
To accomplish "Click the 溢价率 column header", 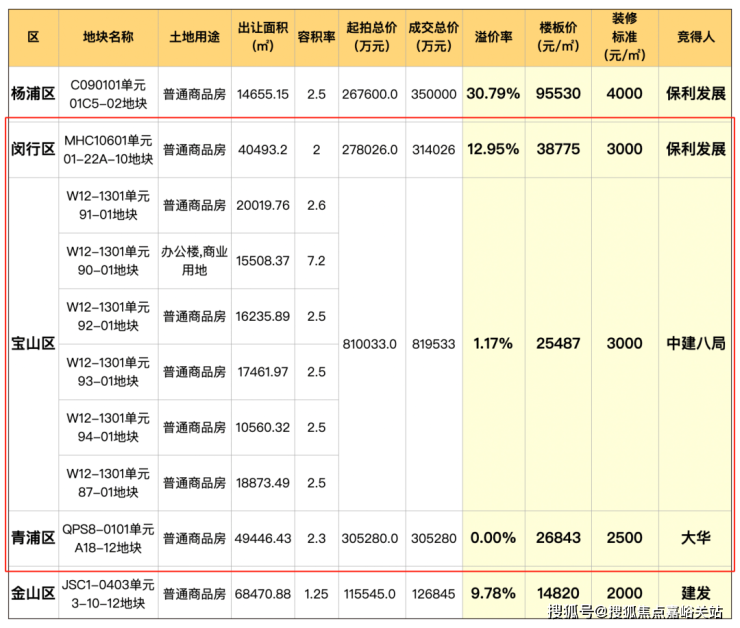I will 493,36.
